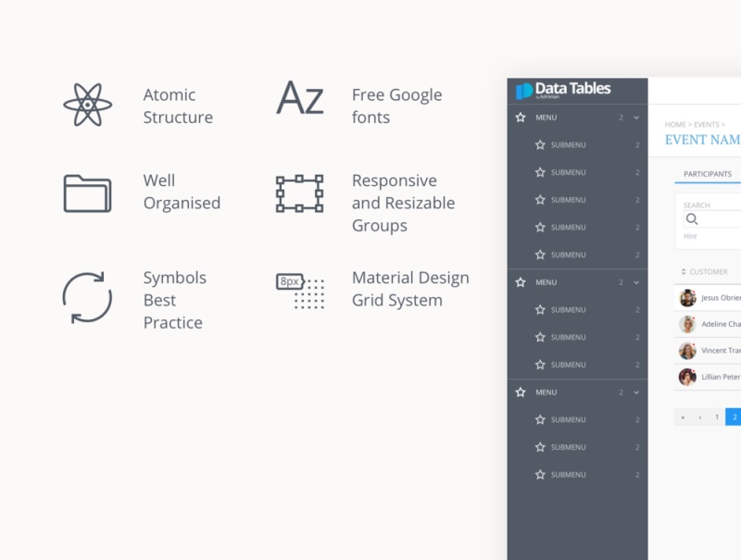Image resolution: width=741 pixels, height=560 pixels.
Task: Click the search magnifier icon
Action: [x=691, y=219]
